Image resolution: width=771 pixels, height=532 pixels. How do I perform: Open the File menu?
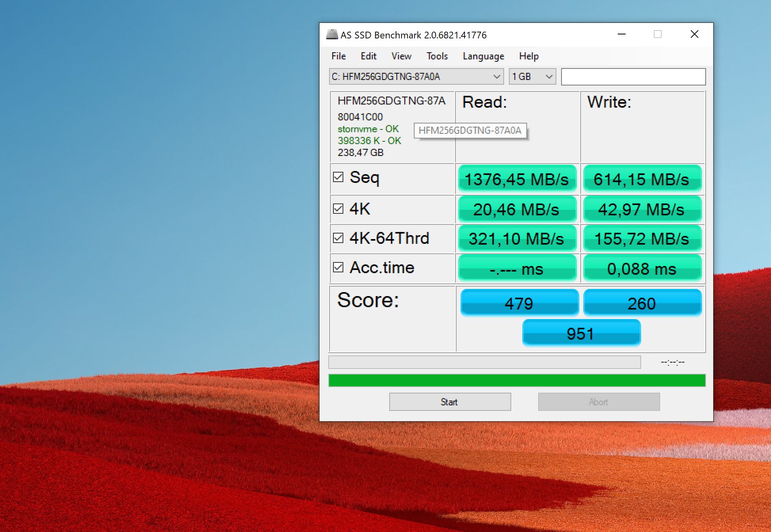tap(338, 56)
